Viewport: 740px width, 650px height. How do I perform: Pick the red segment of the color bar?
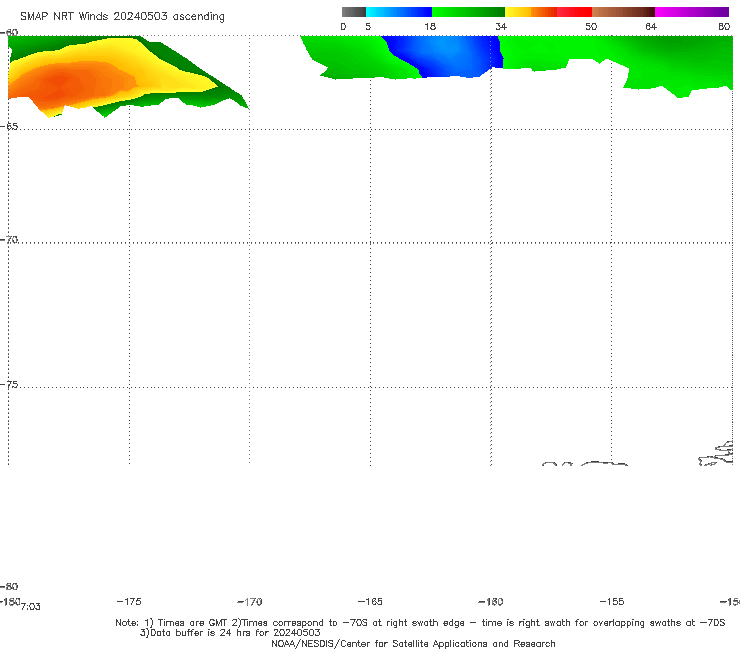tap(574, 12)
